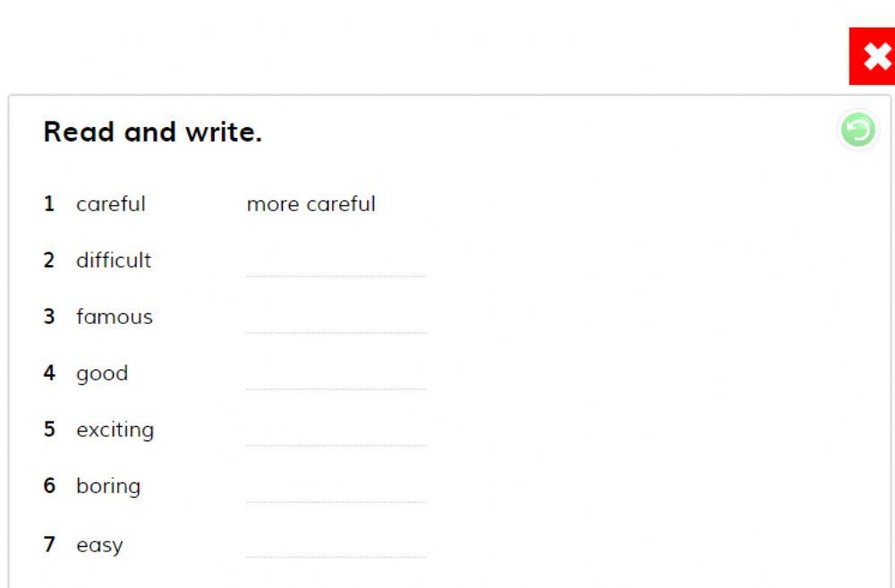This screenshot has height=588, width=895.
Task: Click the answer field for 'difficult'
Action: [x=336, y=263]
